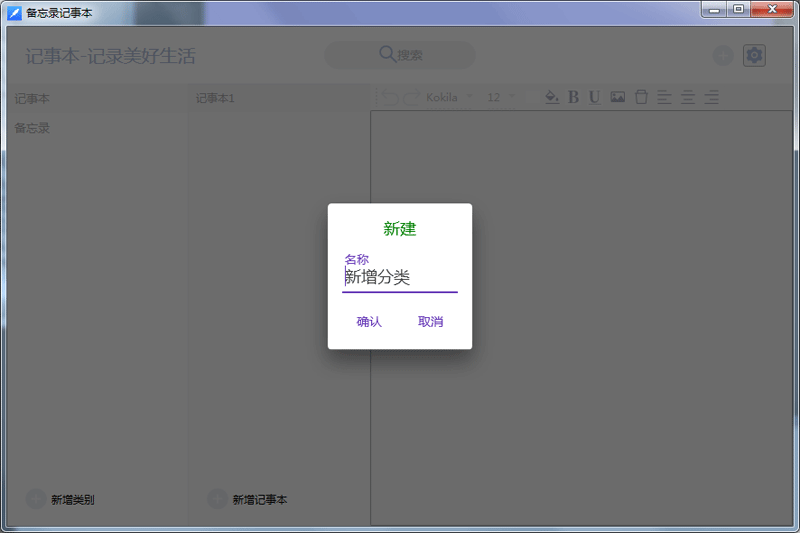Click the app logo in title bar
The height and width of the screenshot is (533, 800).
click(14, 13)
